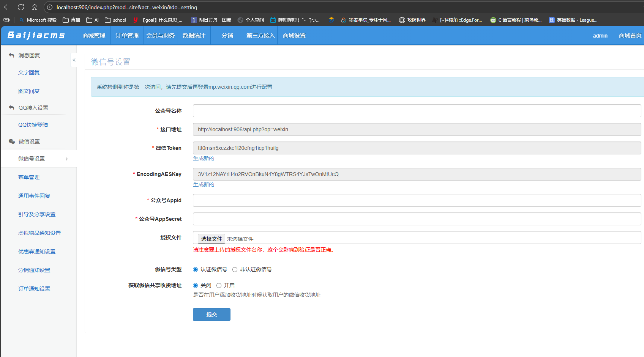Image resolution: width=644 pixels, height=357 pixels.
Task: Open the school bookmark folder
Action: (115, 20)
